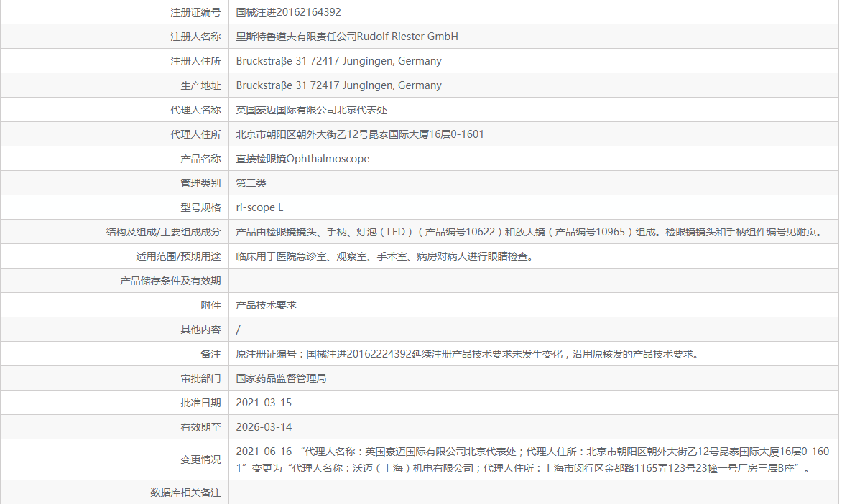
Task: Select the Bruckstraße address in 生产地址 row
Action: [x=339, y=85]
